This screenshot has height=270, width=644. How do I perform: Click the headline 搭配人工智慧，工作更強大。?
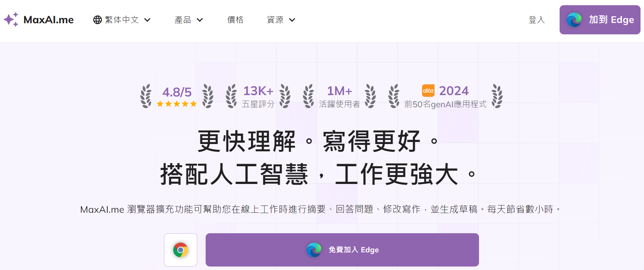318,174
